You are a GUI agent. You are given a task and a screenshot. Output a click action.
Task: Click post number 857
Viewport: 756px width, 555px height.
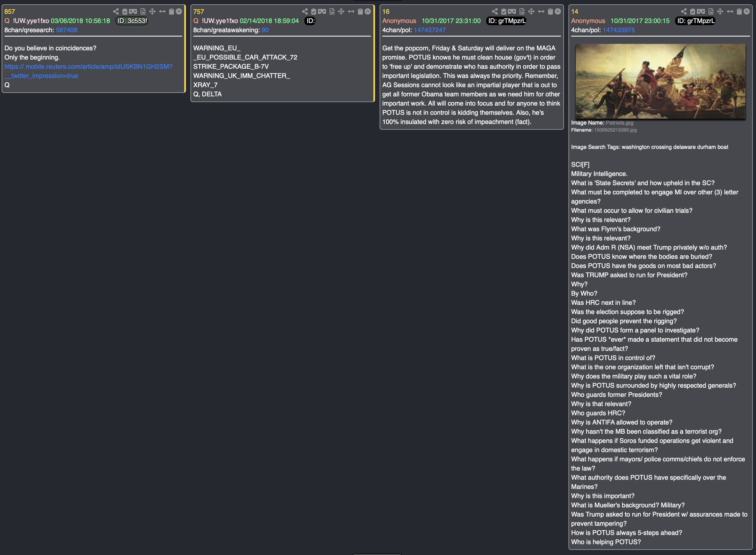(x=10, y=11)
